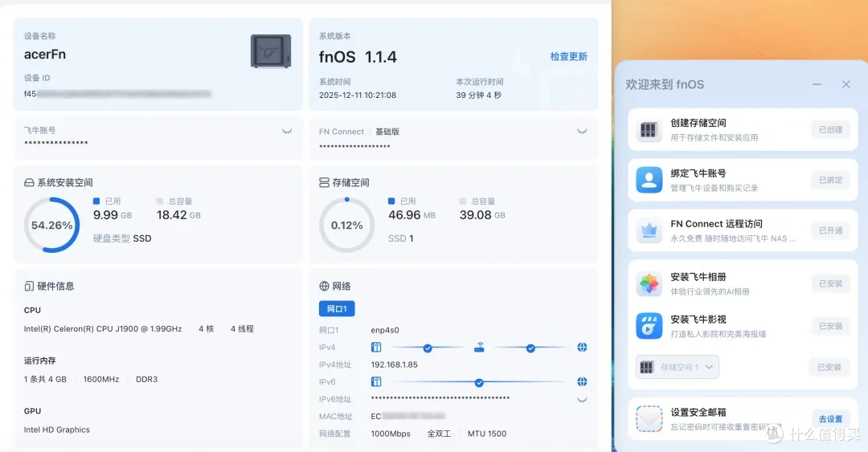Reveal hidden IPv6地址 with eye icon
The image size is (868, 452).
pyautogui.click(x=582, y=400)
